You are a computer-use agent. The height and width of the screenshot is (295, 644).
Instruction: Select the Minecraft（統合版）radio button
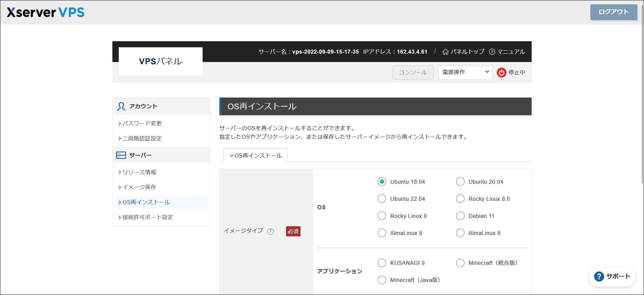coord(460,263)
